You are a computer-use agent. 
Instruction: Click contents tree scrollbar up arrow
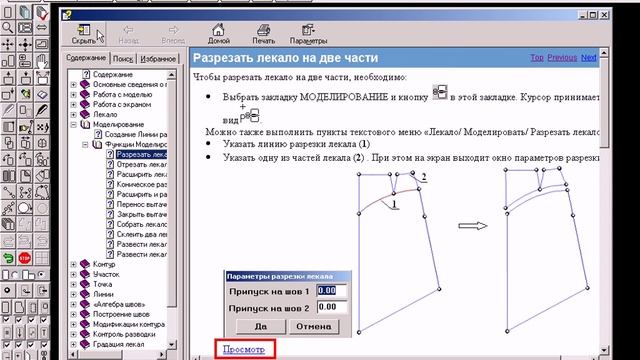pos(172,75)
